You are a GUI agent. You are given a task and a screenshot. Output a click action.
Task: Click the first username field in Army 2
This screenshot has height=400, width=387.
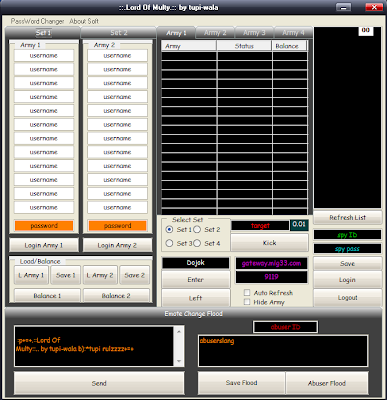coord(117,56)
